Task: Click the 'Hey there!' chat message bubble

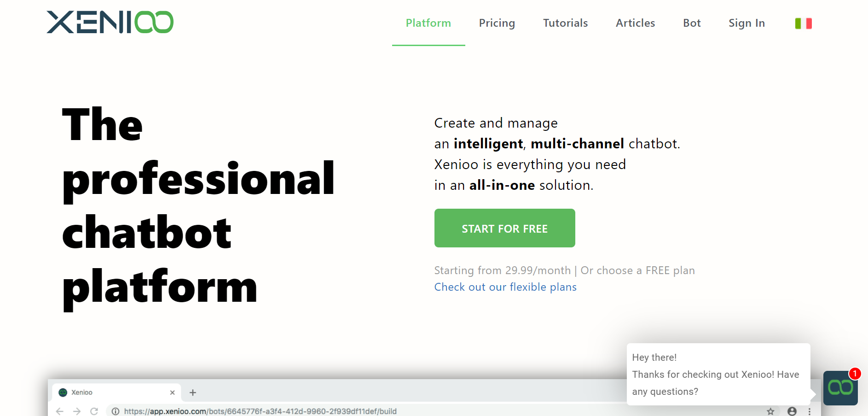Action: [718, 374]
